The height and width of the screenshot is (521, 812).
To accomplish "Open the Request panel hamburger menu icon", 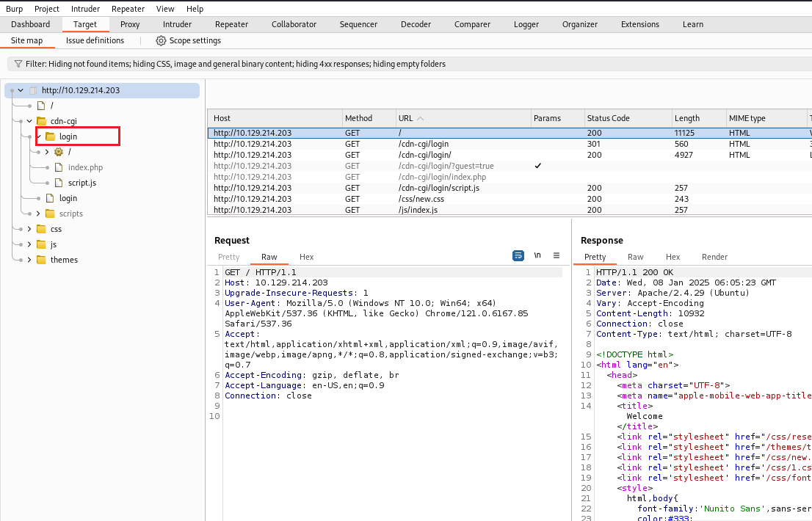I will click(x=557, y=255).
